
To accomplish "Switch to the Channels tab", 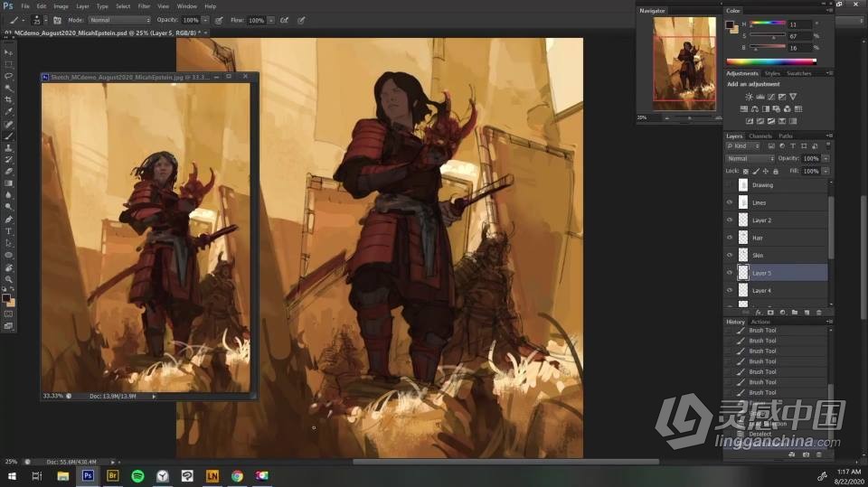I will coord(760,136).
